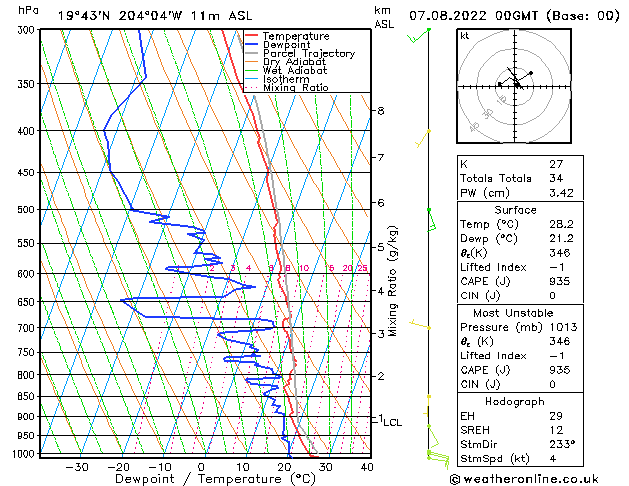This screenshot has height=486, width=629.
Task: Select the 850 hPa pressure label
Action: tap(28, 396)
